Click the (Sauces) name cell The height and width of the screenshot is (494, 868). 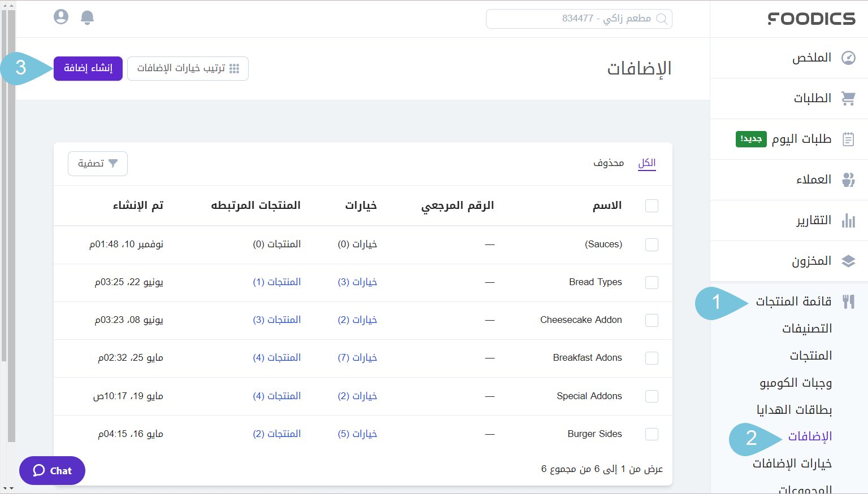(x=604, y=244)
